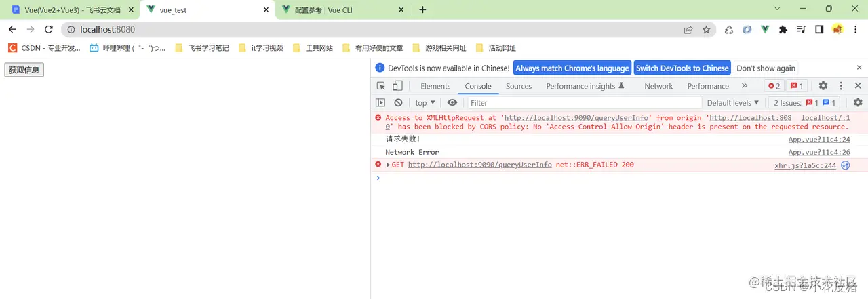Click Always match Chrome's language
Viewport: 868px width, 299px height.
(572, 68)
